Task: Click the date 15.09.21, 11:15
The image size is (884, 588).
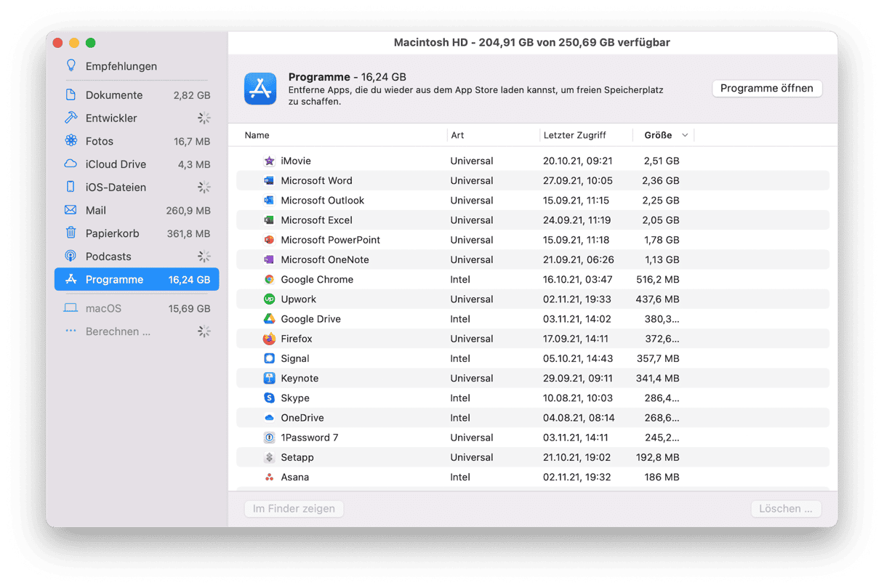Action: pyautogui.click(x=576, y=200)
